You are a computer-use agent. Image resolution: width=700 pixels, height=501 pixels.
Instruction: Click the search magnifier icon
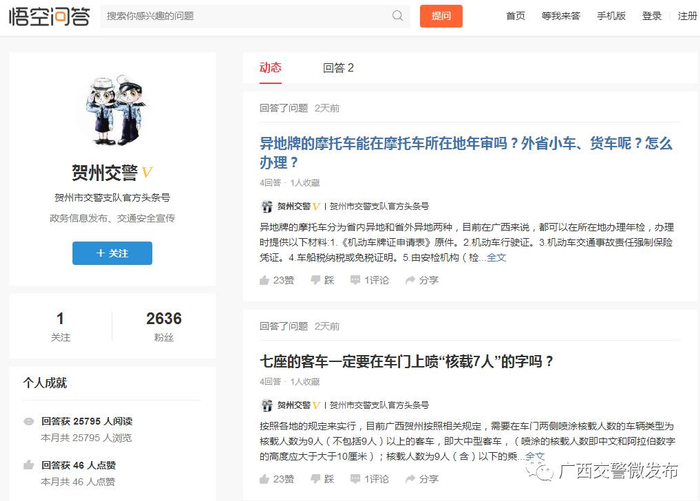click(397, 16)
